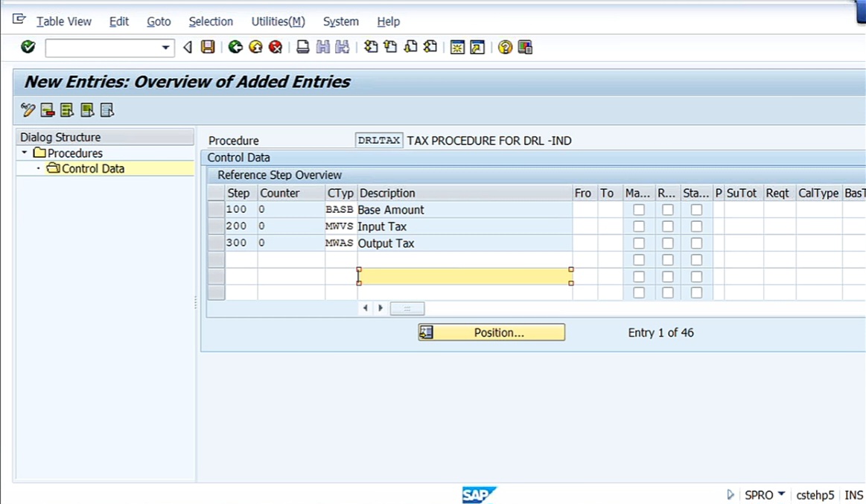Toggle Required checkbox for Output Tax row
Viewport: 866px width, 504px height.
(668, 243)
